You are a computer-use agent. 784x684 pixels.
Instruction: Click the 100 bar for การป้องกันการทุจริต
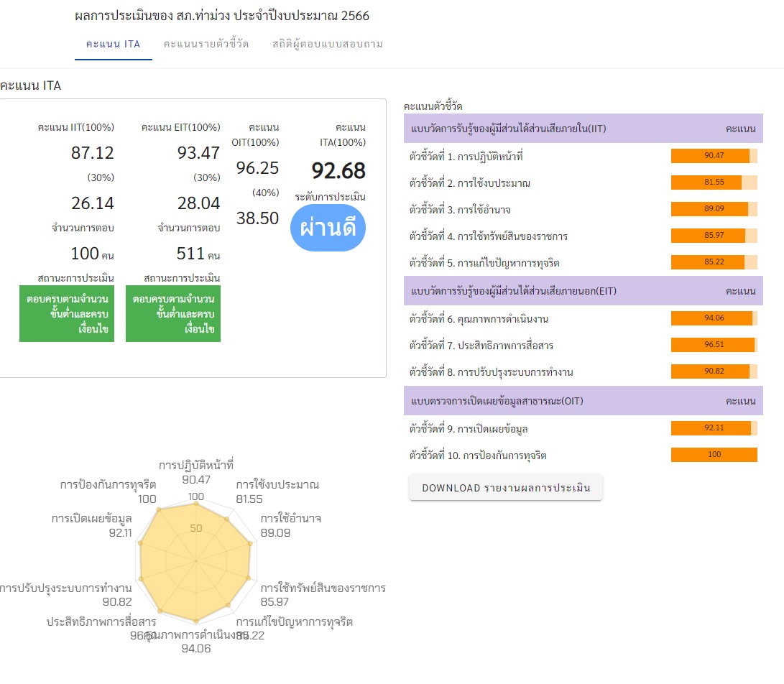(714, 455)
